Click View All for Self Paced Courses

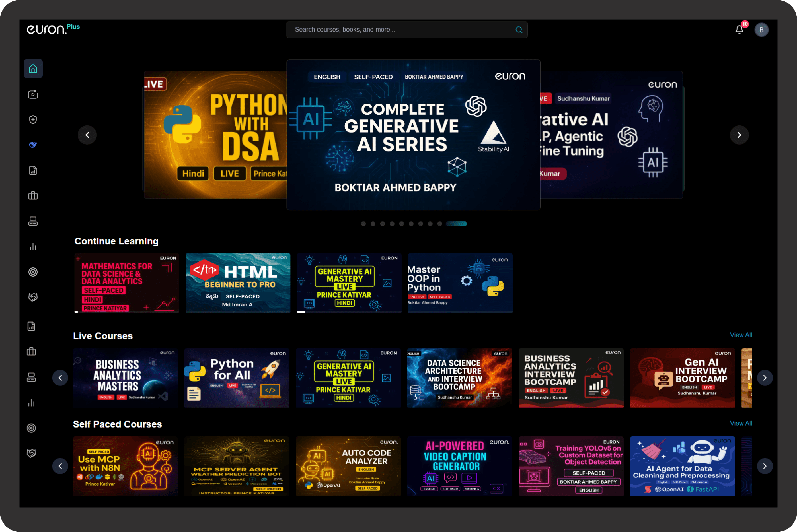[x=741, y=423]
